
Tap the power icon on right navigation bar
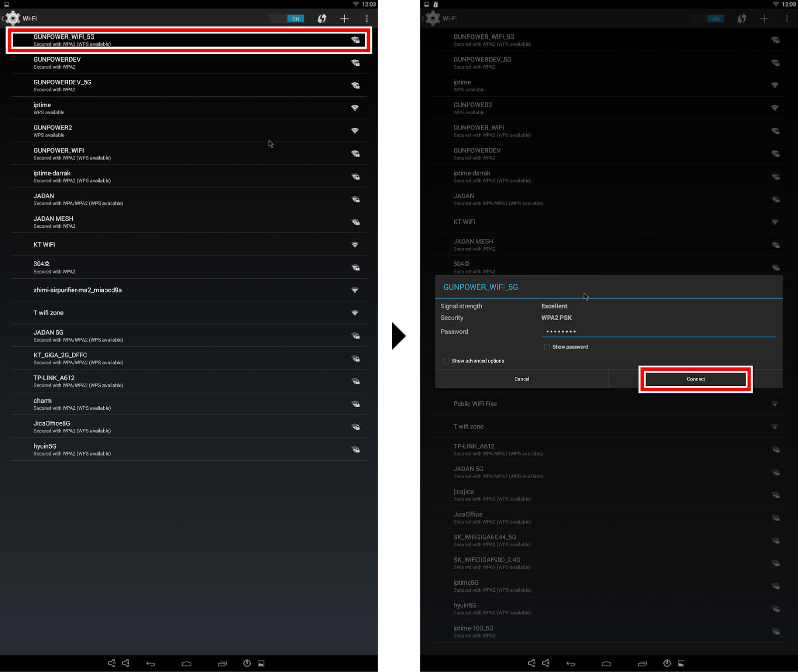tap(667, 663)
